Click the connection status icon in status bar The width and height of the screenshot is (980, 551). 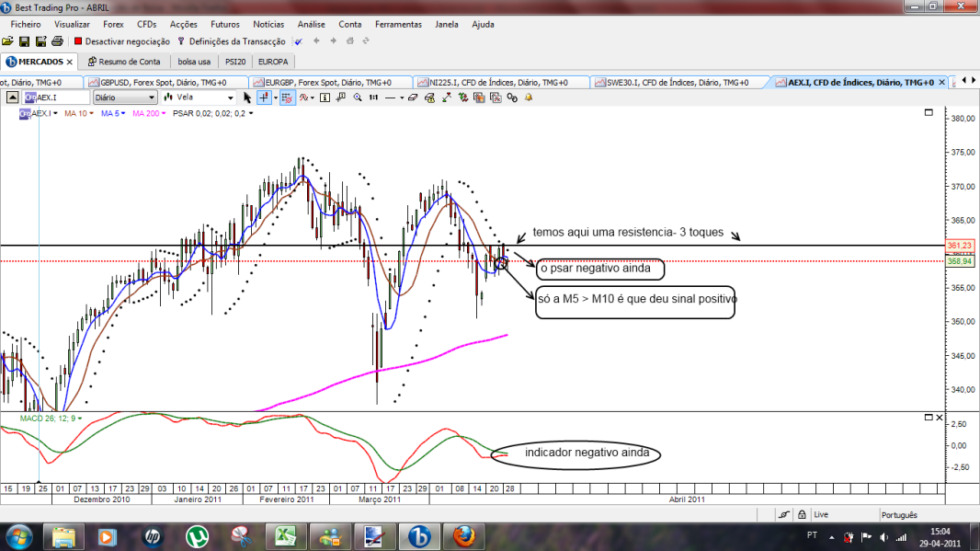[x=784, y=515]
